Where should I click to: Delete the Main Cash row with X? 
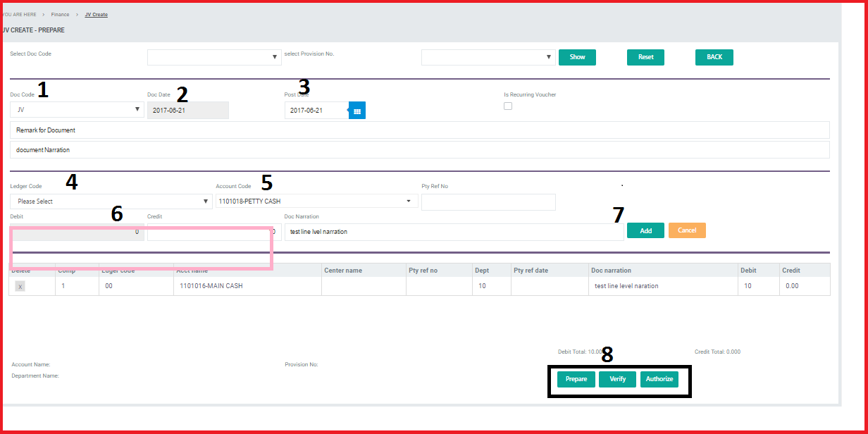point(20,287)
